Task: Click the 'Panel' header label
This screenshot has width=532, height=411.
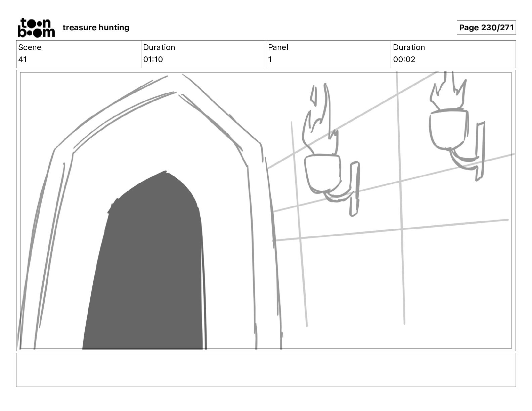Action: [x=278, y=47]
